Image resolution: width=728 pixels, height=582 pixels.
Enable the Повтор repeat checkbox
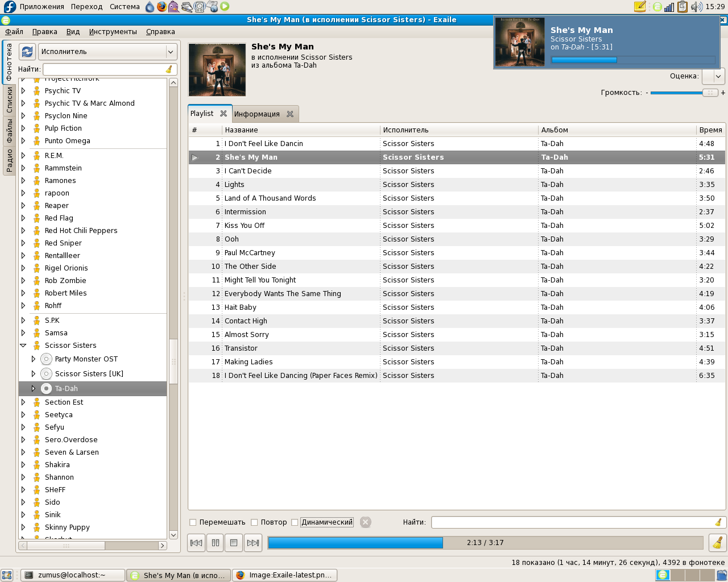click(254, 522)
